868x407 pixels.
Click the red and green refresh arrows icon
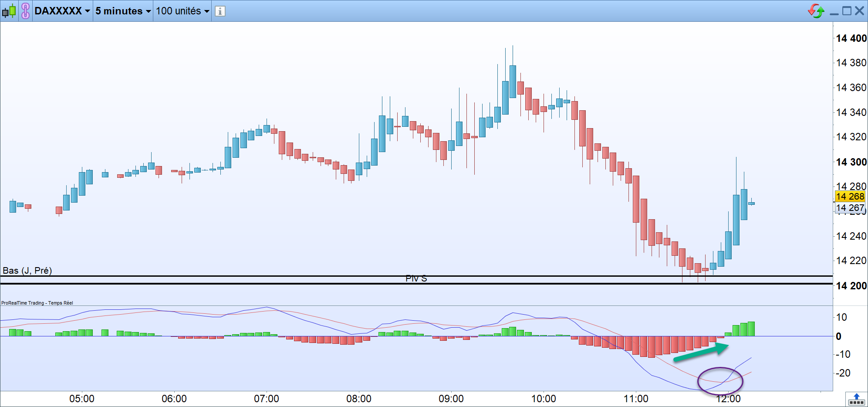[x=816, y=11]
